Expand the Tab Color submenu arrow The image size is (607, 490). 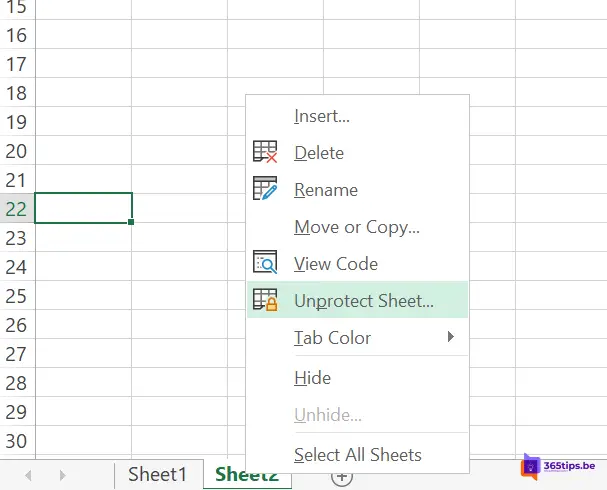(x=450, y=337)
